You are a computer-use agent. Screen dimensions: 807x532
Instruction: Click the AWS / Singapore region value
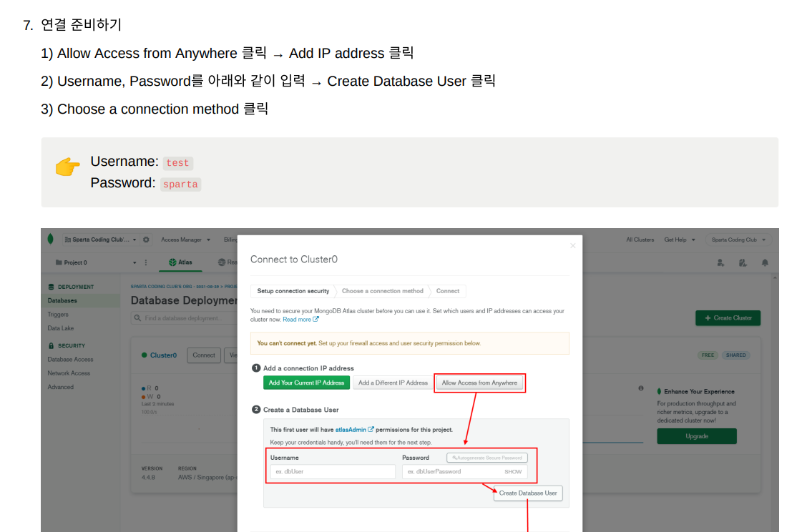coord(207,478)
